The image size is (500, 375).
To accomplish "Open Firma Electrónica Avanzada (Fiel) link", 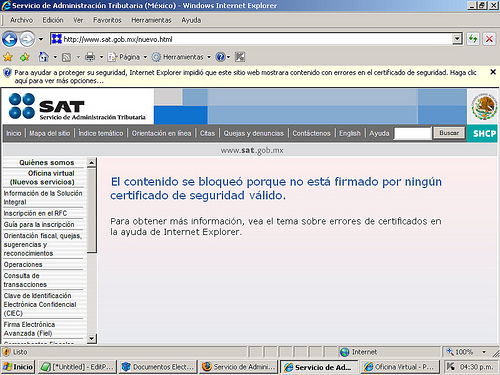I will (x=29, y=329).
